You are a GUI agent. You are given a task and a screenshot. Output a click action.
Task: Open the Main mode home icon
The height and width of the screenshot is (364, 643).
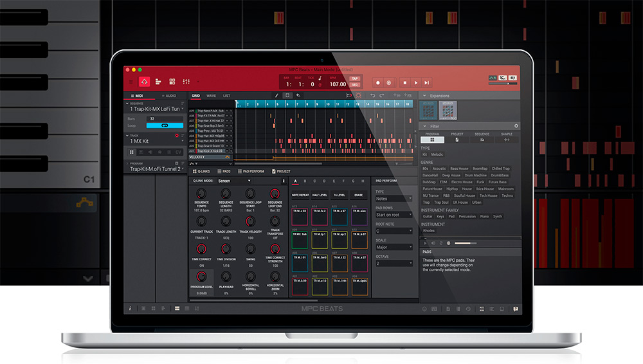pos(144,82)
